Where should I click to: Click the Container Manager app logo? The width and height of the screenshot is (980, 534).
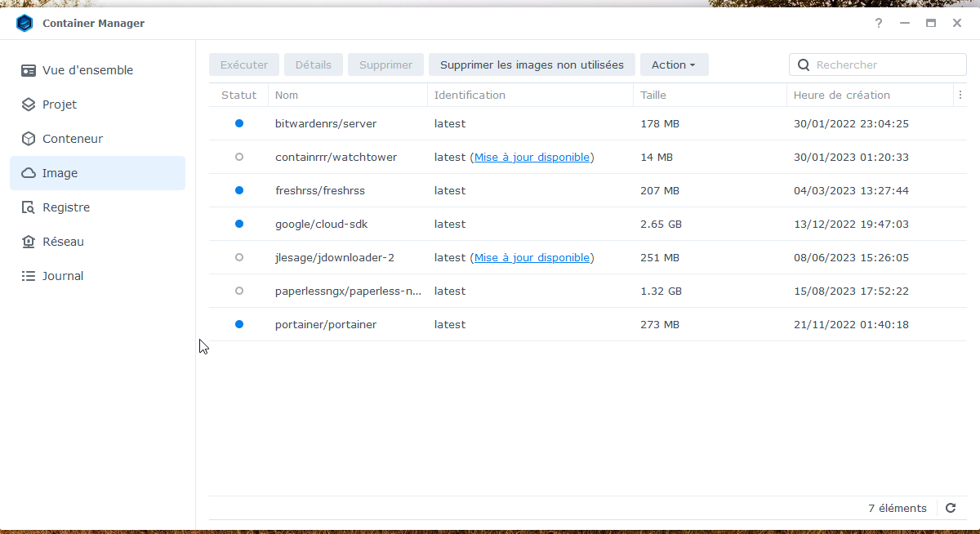point(24,24)
